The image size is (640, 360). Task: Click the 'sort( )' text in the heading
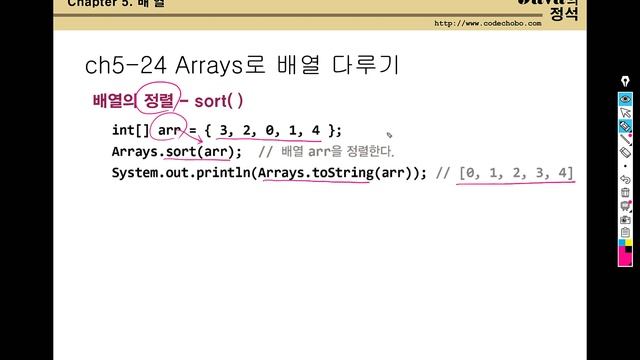click(219, 101)
